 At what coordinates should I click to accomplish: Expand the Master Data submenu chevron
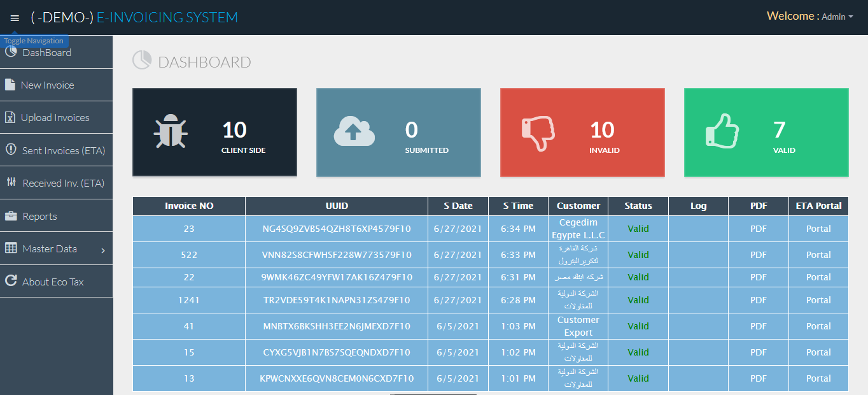[103, 250]
